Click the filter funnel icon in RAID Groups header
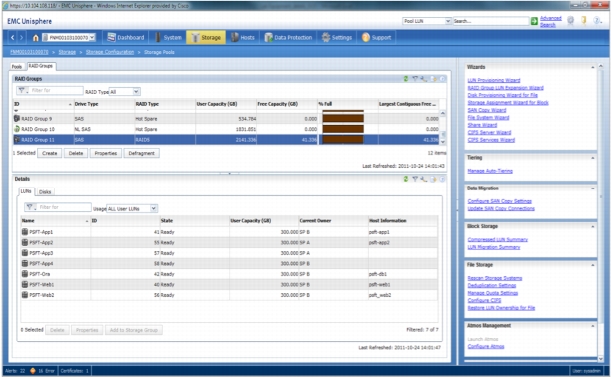This screenshot has width=612, height=379. click(x=415, y=79)
